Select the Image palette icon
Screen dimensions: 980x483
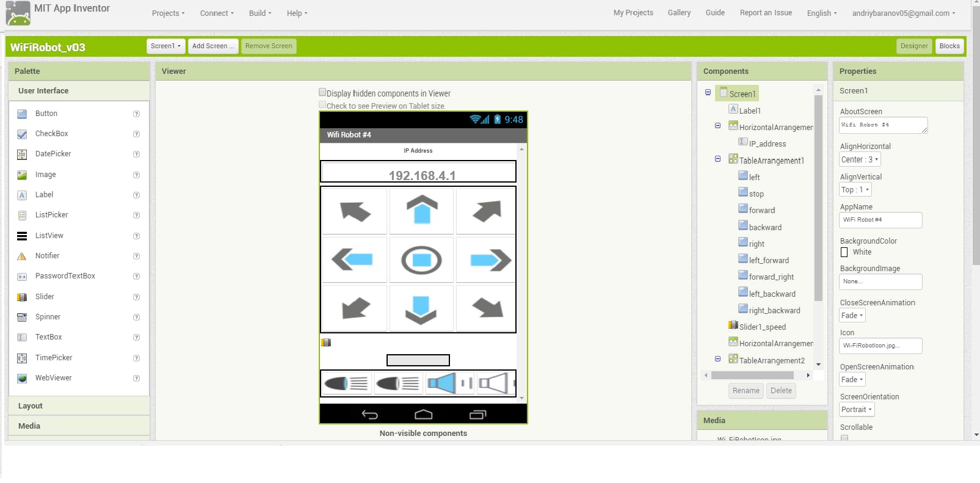(x=22, y=175)
